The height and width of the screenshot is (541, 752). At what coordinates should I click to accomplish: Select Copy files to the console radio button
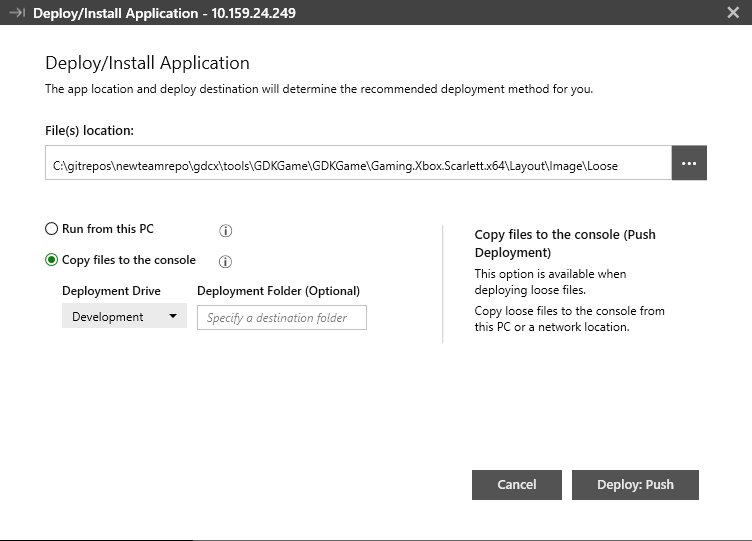(51, 260)
